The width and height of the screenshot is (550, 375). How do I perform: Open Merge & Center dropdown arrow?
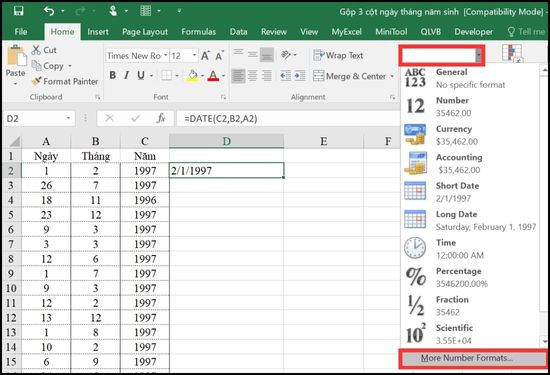coord(392,76)
